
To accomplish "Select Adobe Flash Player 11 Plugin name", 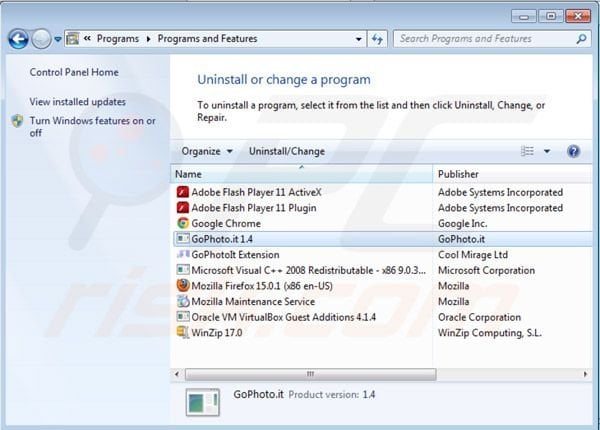I will pos(254,208).
